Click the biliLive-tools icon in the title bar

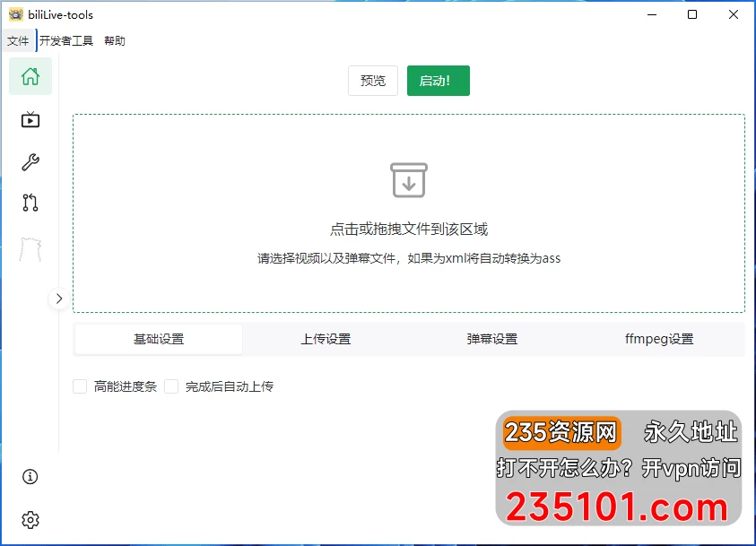coord(15,14)
